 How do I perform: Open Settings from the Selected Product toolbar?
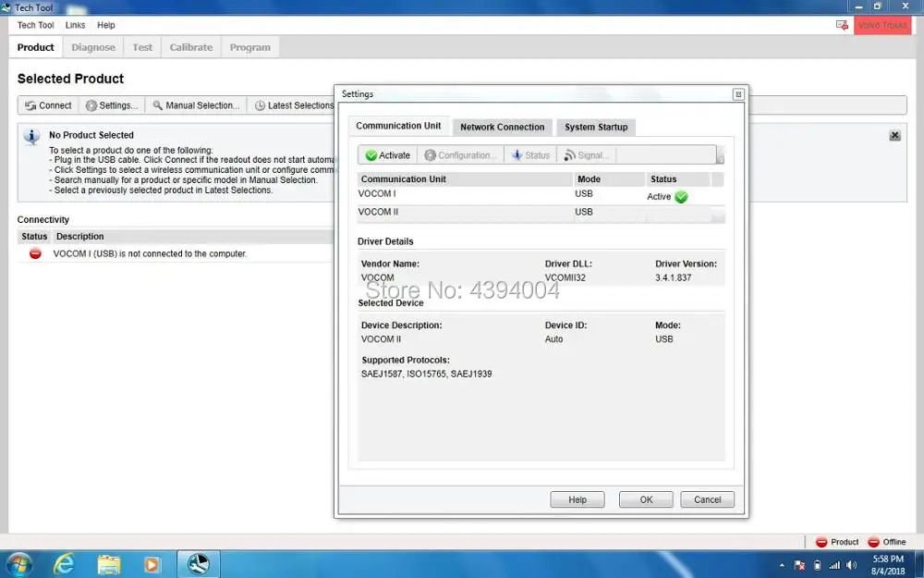[112, 105]
